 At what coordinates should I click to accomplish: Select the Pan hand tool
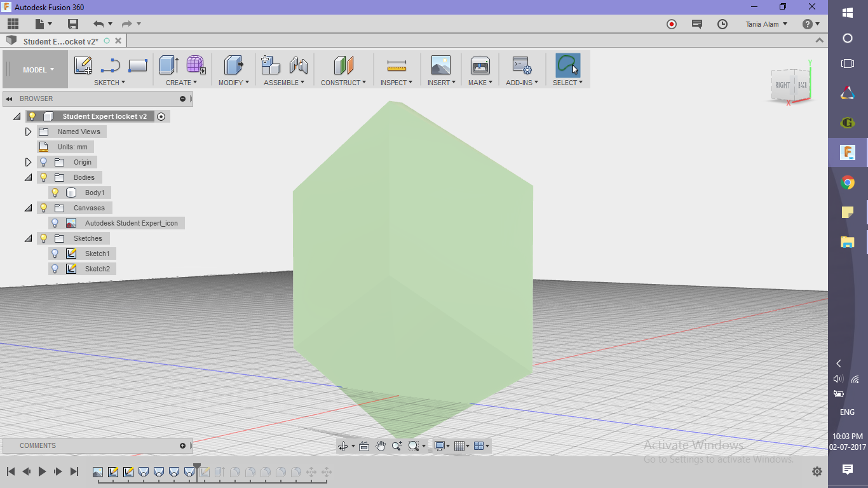click(x=381, y=446)
